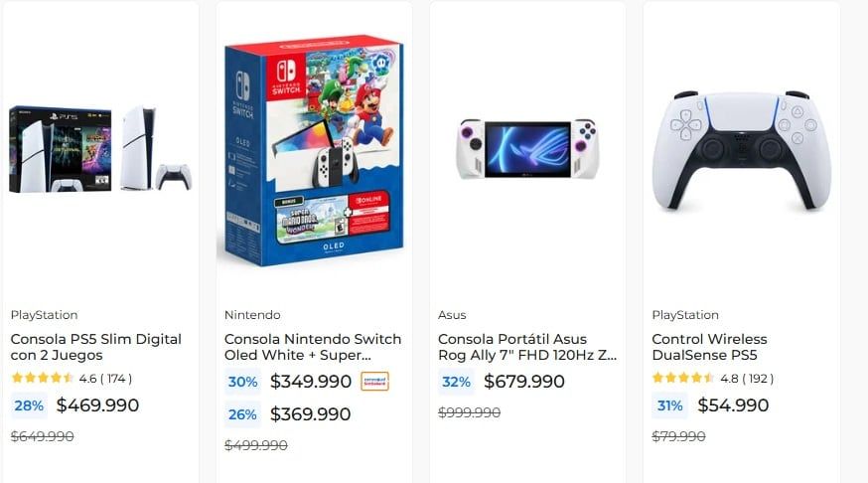Open Consola Nintendo Switch Oled White title
The height and width of the screenshot is (483, 868).
point(313,347)
